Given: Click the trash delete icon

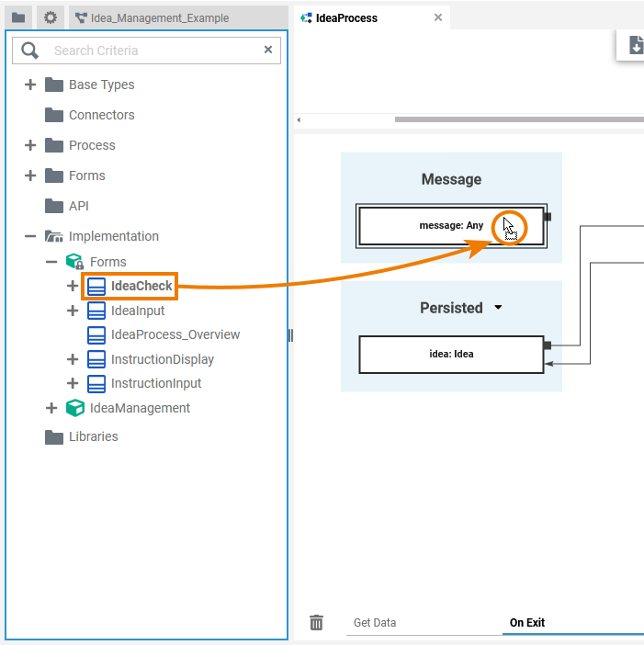Looking at the screenshot, I should pyautogui.click(x=316, y=623).
